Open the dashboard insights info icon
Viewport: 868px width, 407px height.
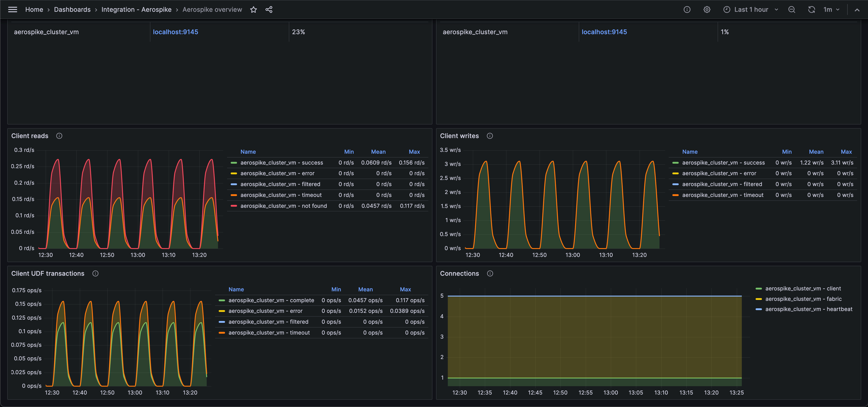(687, 10)
